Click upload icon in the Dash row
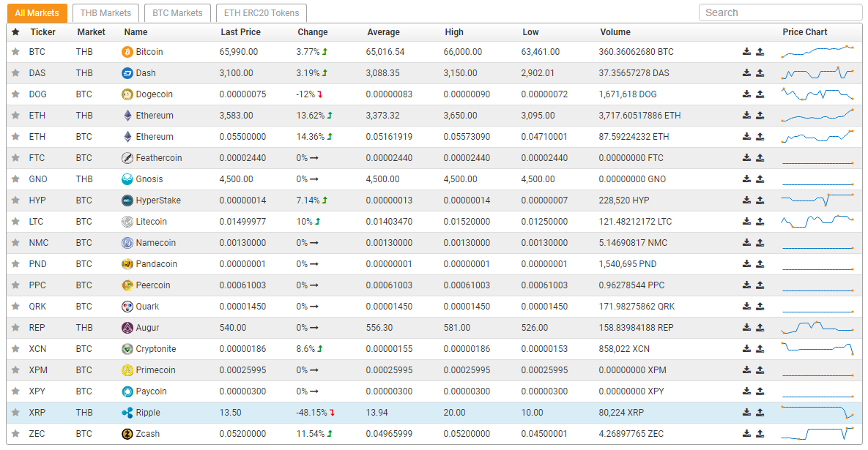 pyautogui.click(x=760, y=73)
